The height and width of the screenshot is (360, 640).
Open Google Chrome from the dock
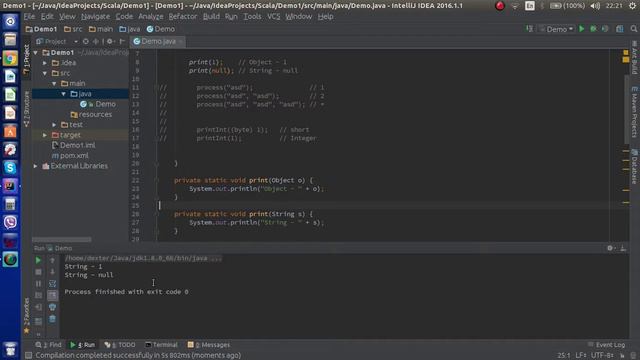[10, 58]
